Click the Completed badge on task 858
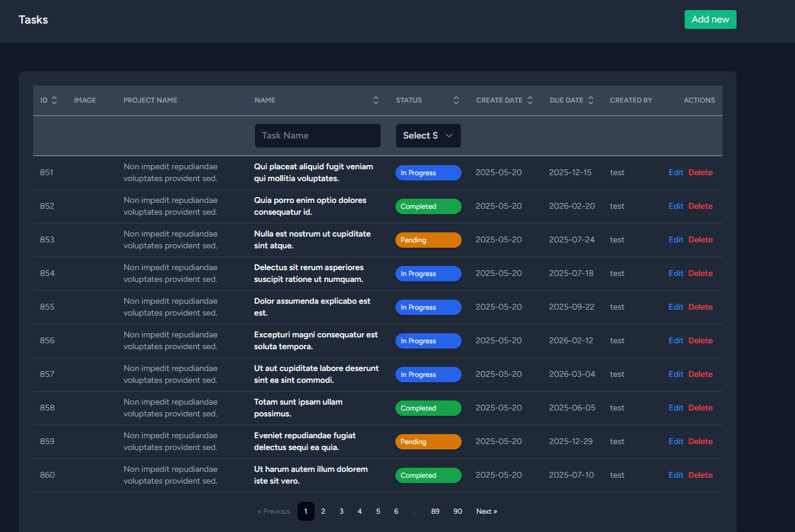795x532 pixels. [x=428, y=408]
